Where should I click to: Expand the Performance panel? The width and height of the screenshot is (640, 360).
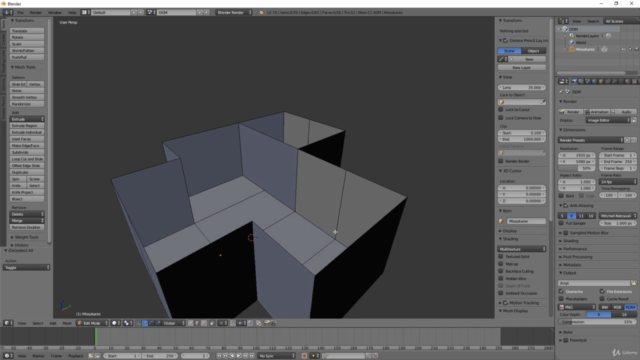click(575, 249)
